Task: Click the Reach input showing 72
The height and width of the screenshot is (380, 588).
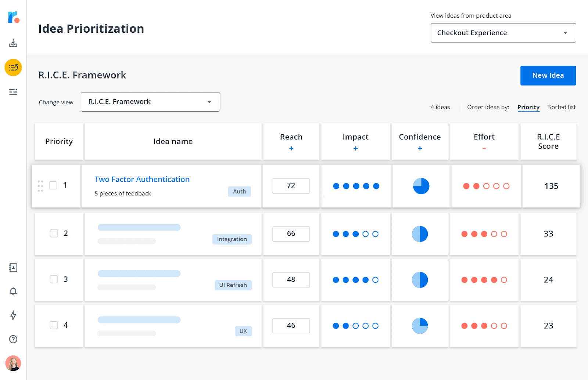Action: point(291,186)
